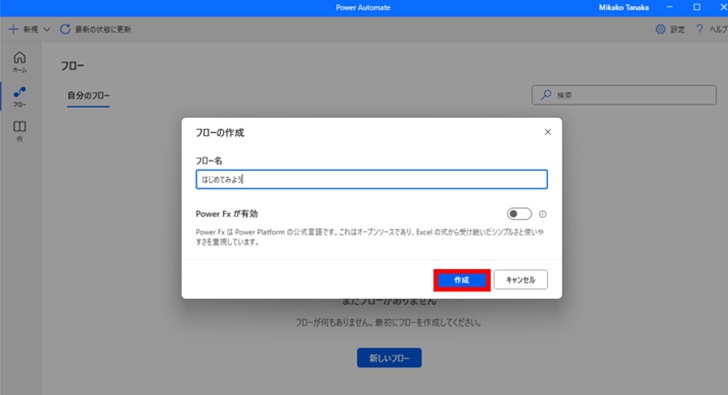
Task: Click the Power Fx が有効 label
Action: click(x=227, y=214)
